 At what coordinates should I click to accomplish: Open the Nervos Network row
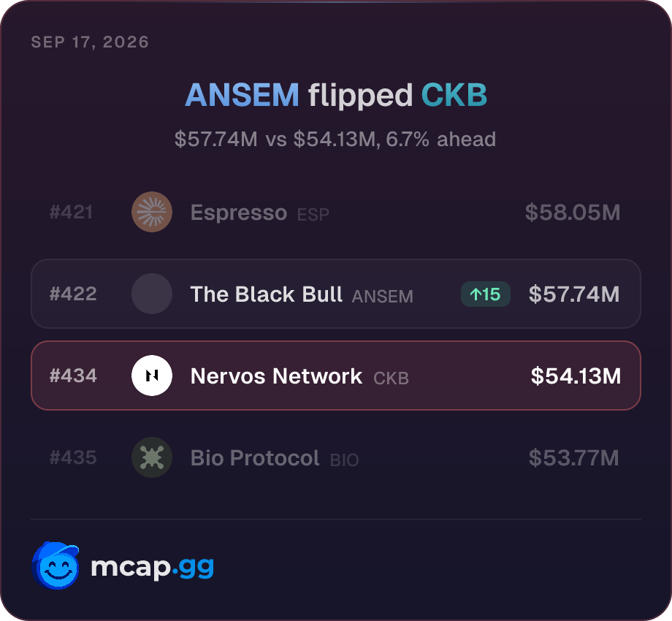coord(336,376)
